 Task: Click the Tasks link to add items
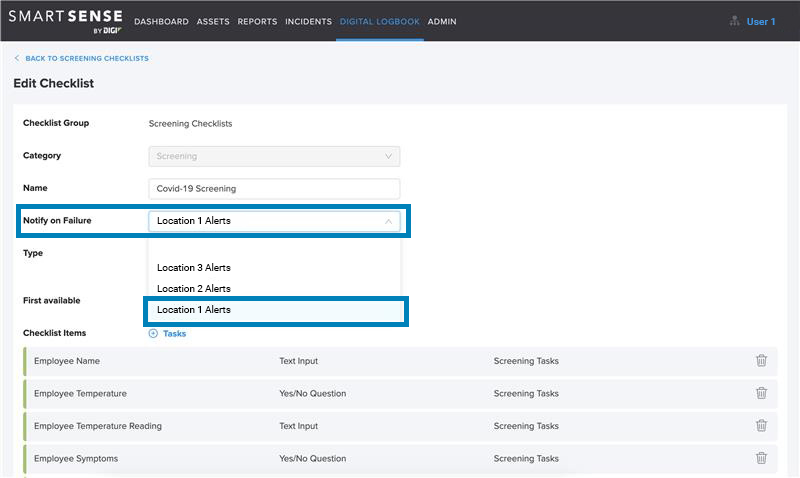point(174,334)
